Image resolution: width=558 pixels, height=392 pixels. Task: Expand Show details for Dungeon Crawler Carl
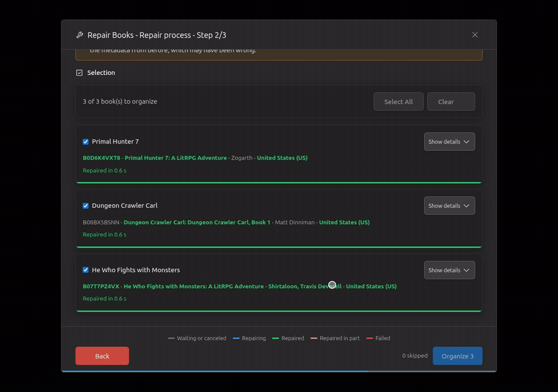[449, 206]
